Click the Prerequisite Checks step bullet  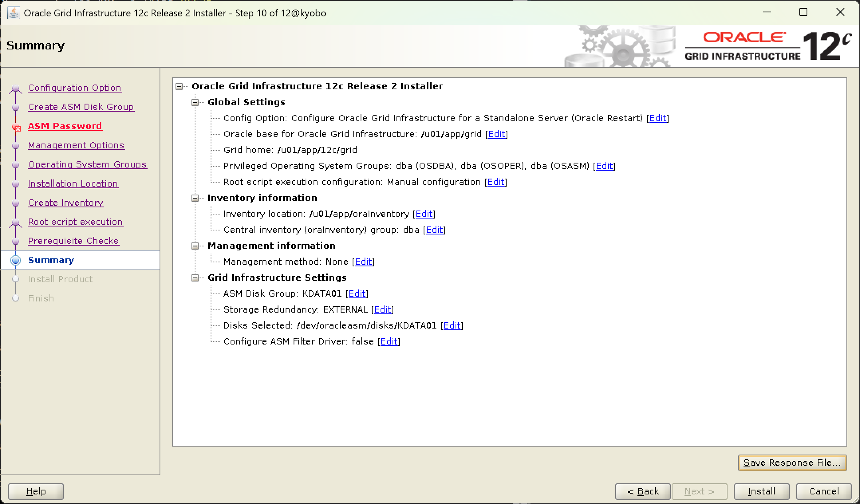pyautogui.click(x=16, y=241)
